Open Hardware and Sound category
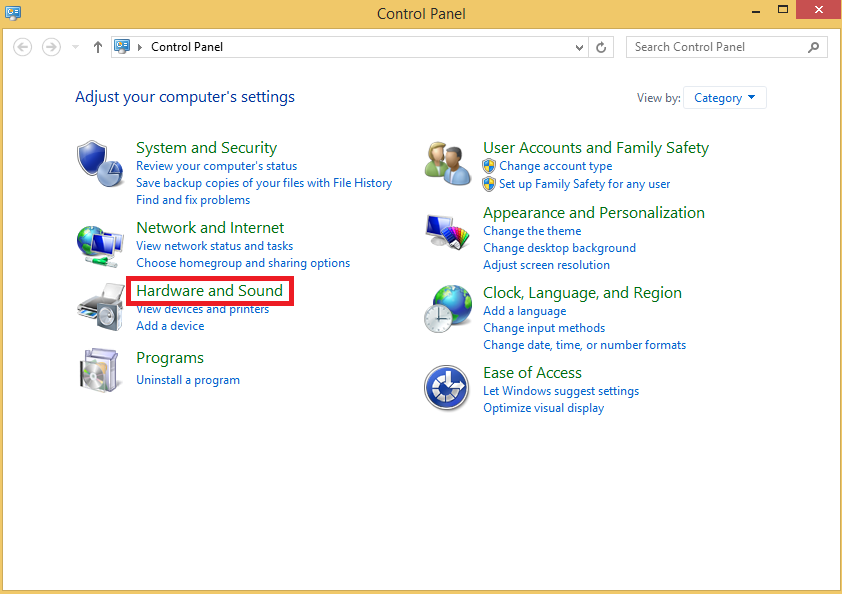842x594 pixels. (209, 291)
